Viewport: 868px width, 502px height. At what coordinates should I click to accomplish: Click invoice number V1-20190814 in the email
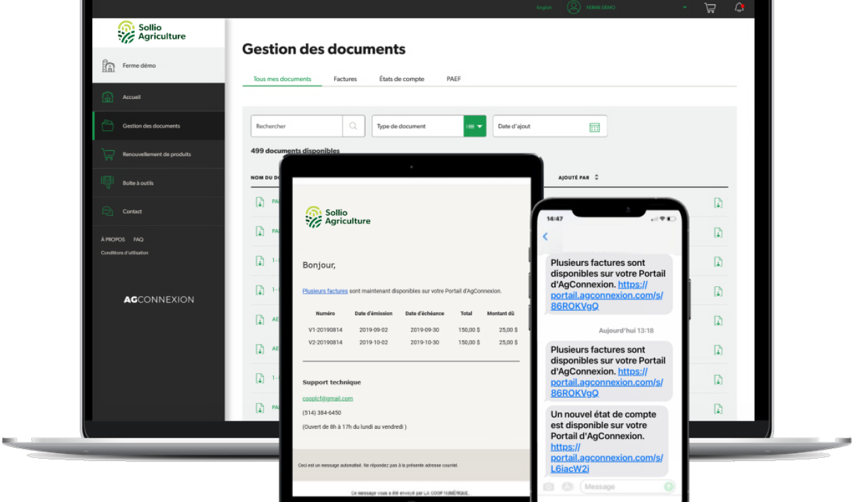pyautogui.click(x=325, y=330)
